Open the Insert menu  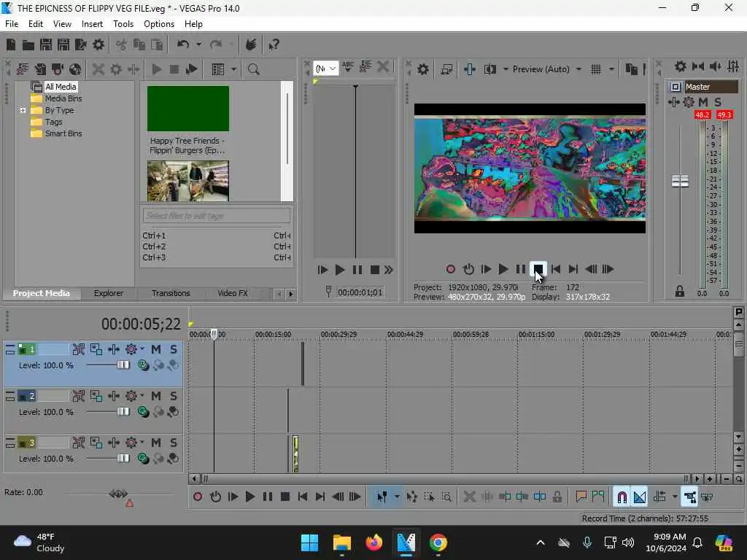point(92,24)
